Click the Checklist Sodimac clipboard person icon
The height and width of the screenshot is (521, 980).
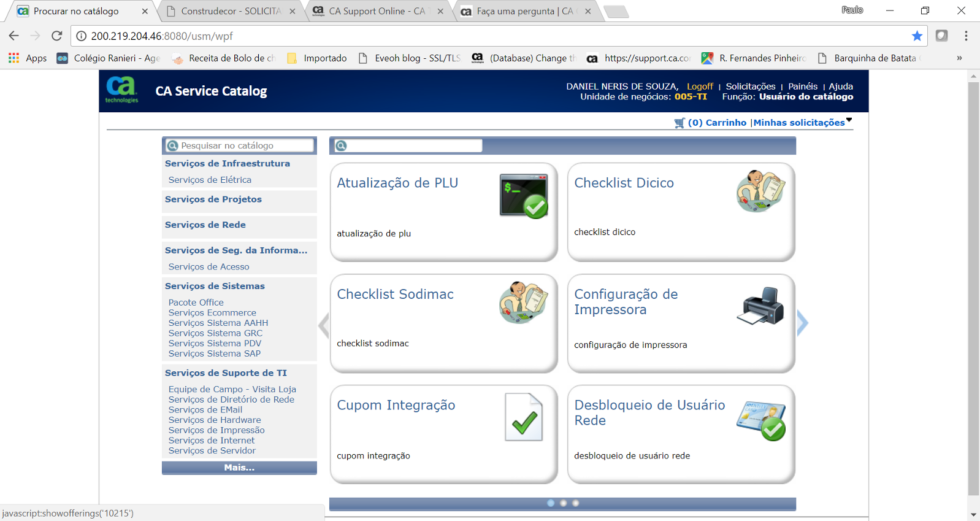click(524, 303)
